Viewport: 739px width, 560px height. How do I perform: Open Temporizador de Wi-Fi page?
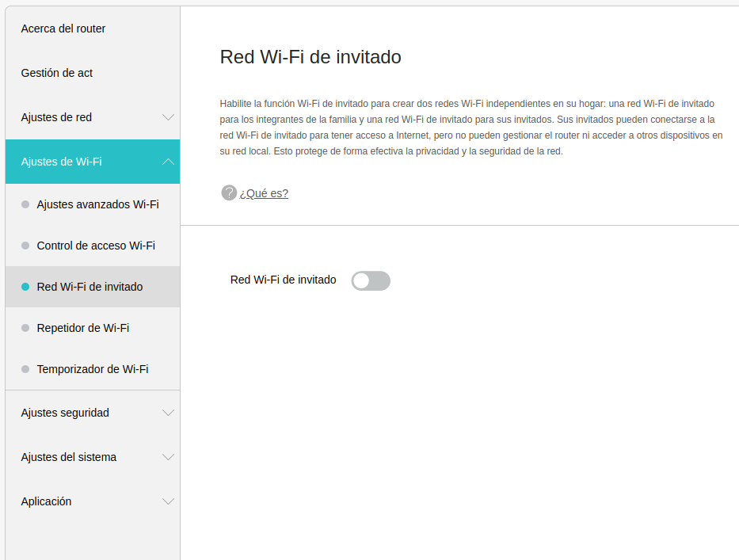point(93,369)
